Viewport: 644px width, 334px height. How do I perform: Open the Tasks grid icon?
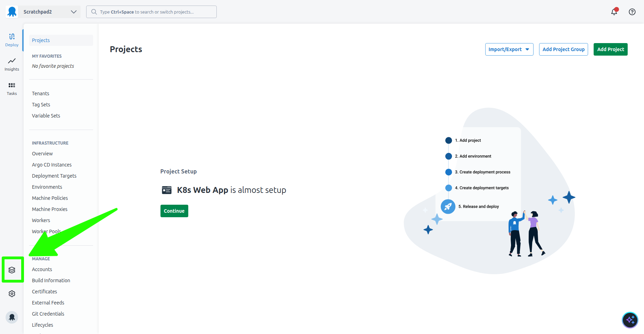click(x=12, y=88)
